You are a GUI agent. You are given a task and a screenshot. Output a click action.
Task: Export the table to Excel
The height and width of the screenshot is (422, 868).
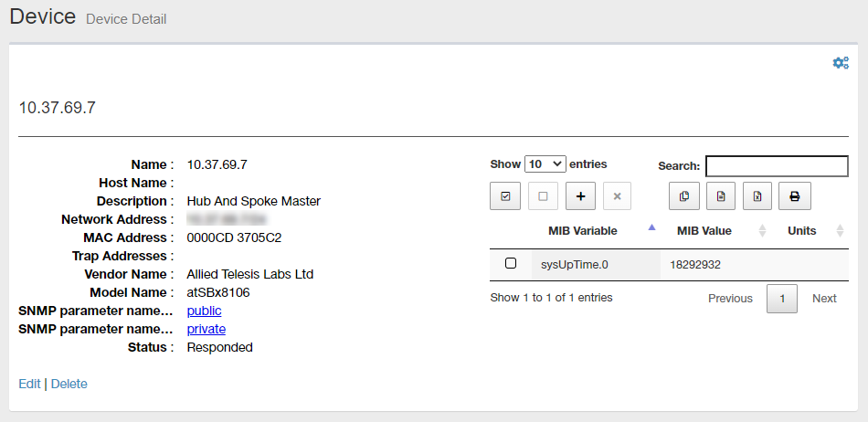[757, 196]
